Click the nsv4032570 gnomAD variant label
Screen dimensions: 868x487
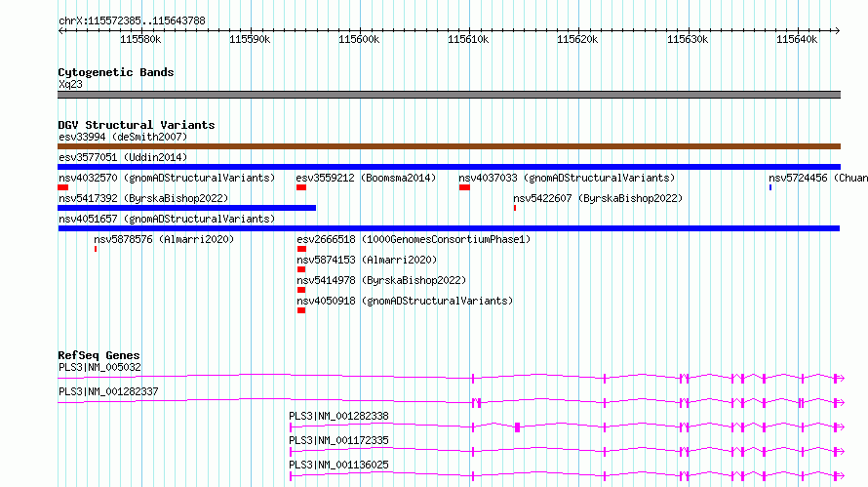coord(167,178)
